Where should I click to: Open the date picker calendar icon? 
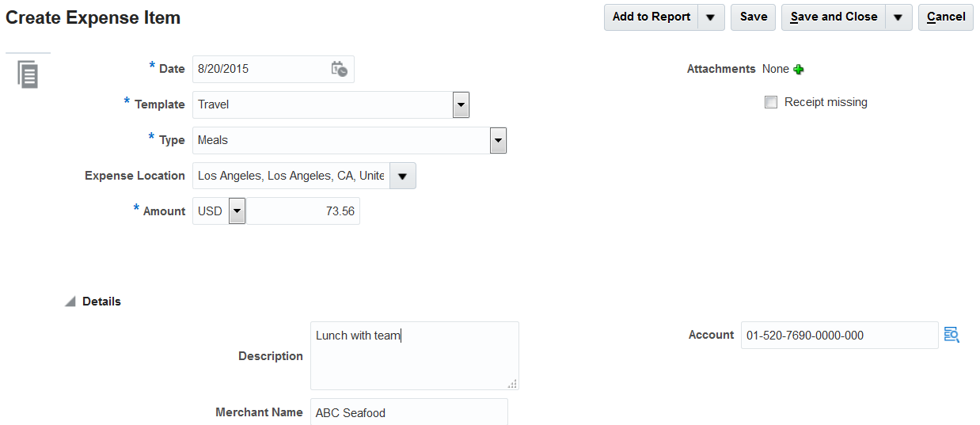pyautogui.click(x=339, y=69)
